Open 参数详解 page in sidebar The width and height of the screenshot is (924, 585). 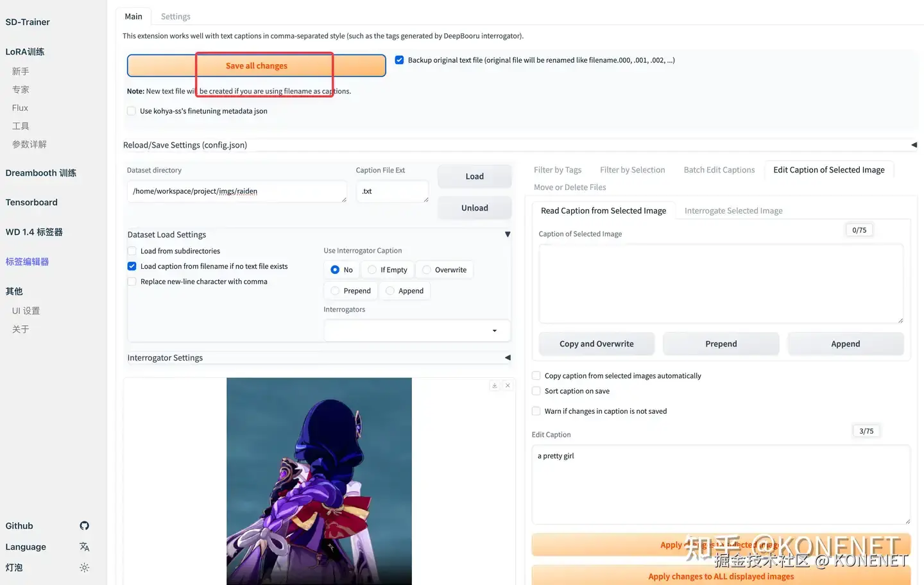(30, 144)
